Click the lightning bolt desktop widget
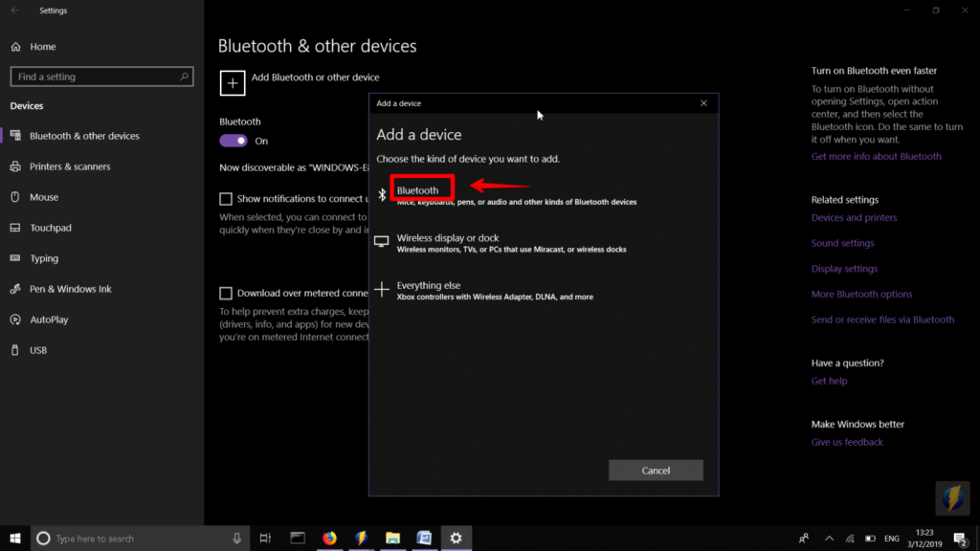980x551 pixels. [952, 497]
